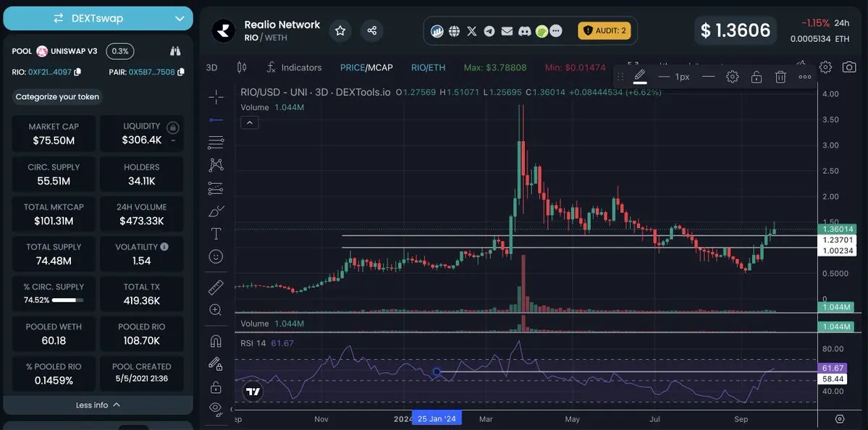Open the email contact icon

tap(507, 31)
